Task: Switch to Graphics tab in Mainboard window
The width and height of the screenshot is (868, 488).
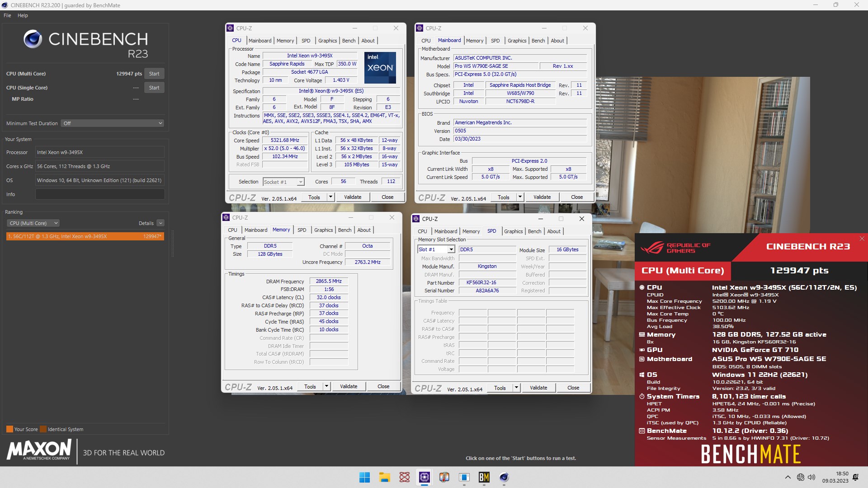Action: (517, 41)
